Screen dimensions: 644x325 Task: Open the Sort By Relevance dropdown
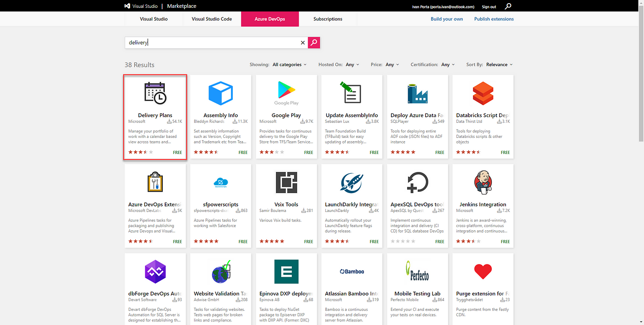pos(499,65)
